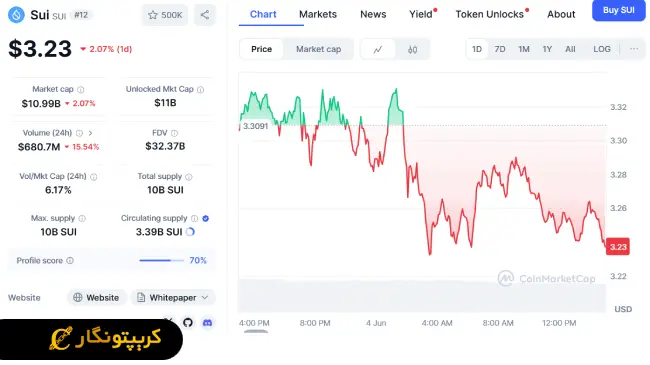
Task: Click the FDV info icon
Action: tap(175, 133)
